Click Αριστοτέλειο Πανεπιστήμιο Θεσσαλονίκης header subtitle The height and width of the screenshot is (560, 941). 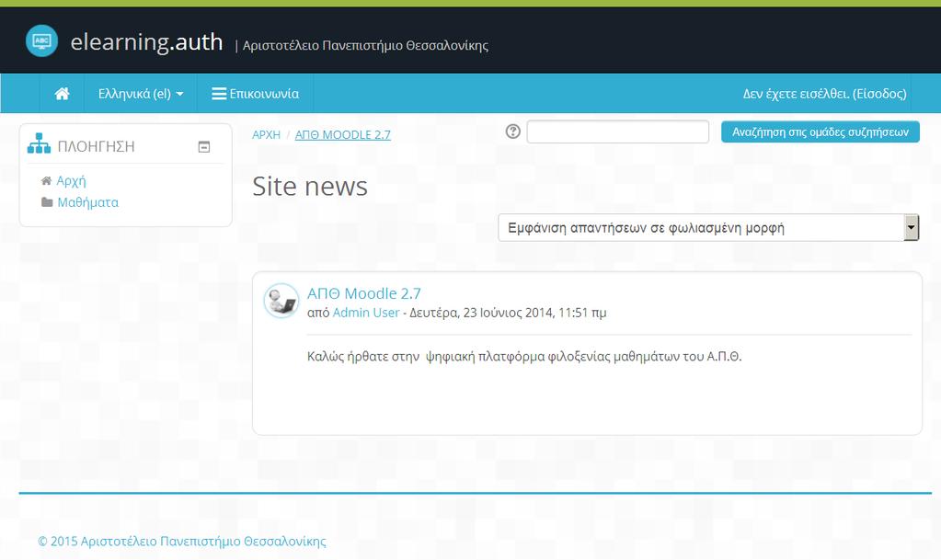[x=365, y=46]
